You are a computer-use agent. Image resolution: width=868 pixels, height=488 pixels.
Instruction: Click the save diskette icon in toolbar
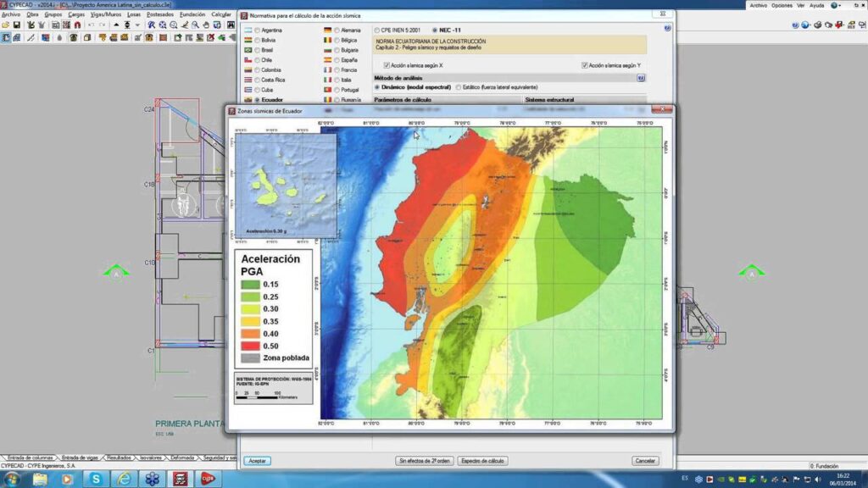coord(17,25)
